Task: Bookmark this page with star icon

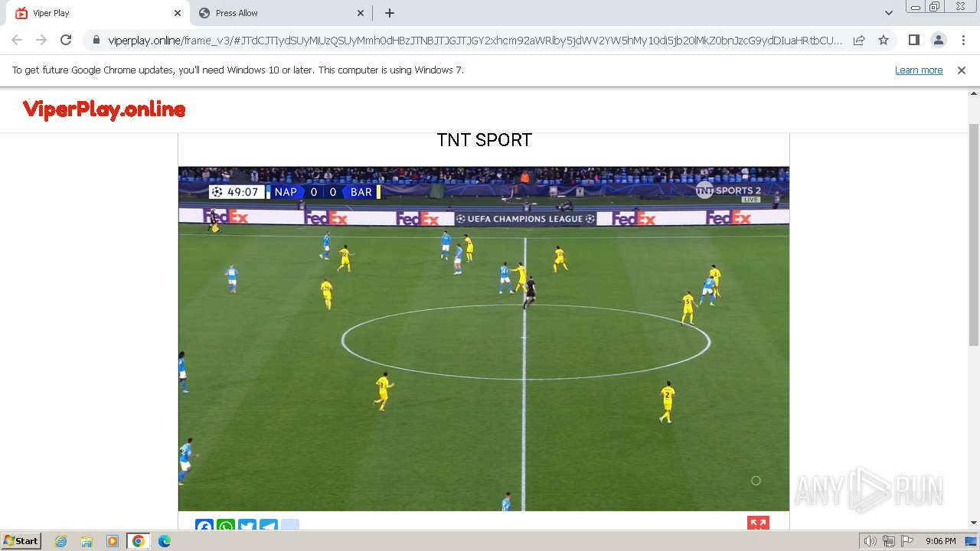Action: (x=884, y=41)
